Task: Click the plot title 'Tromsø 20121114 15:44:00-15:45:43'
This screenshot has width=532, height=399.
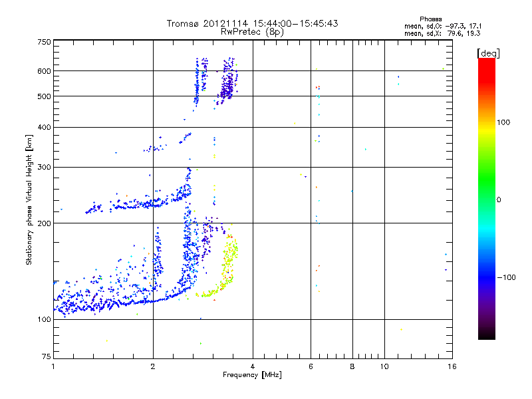Action: [x=252, y=23]
